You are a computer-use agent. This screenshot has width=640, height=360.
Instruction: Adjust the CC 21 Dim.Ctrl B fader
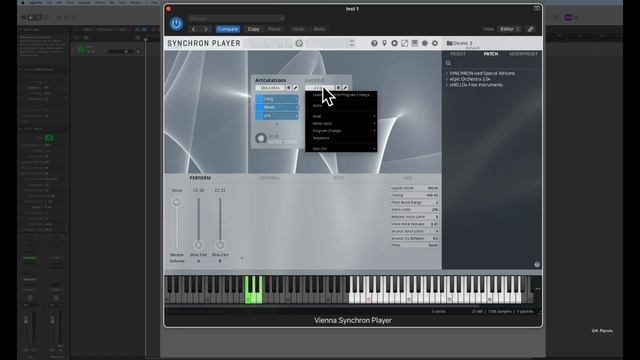[x=220, y=245]
